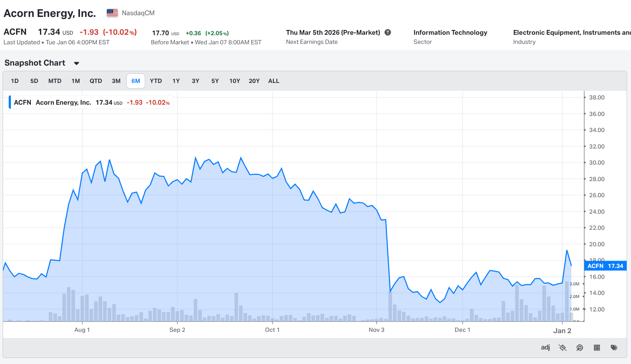Select the active 6M range

[136, 81]
